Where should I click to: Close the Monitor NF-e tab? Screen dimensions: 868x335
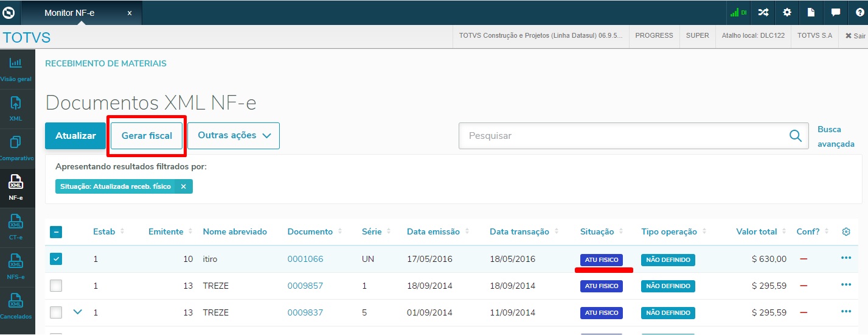[130, 13]
